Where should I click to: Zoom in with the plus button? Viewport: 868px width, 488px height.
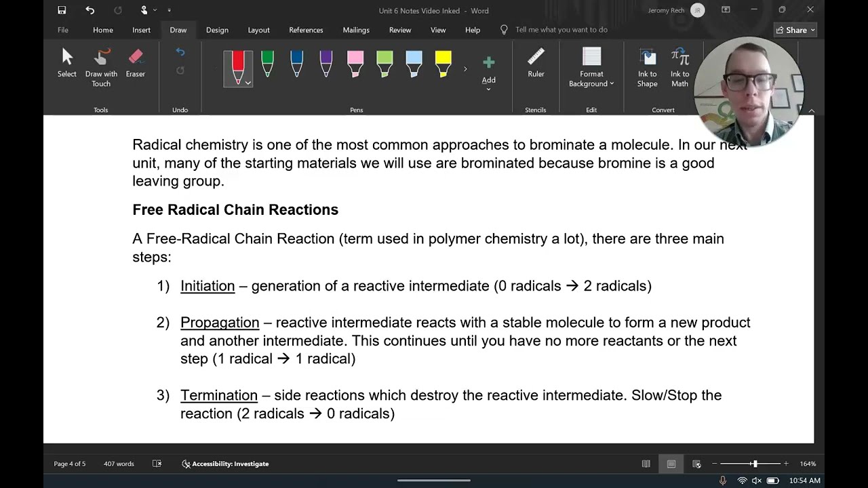tap(786, 464)
